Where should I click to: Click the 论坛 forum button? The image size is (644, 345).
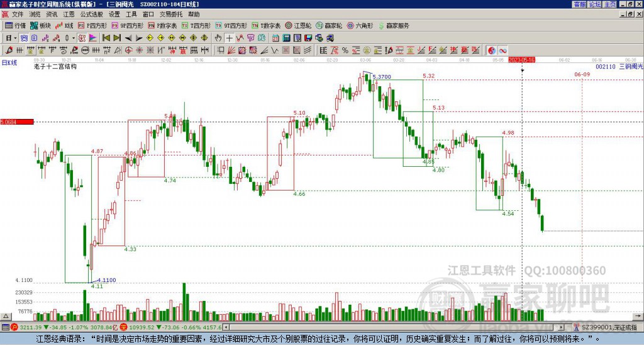pyautogui.click(x=594, y=4)
